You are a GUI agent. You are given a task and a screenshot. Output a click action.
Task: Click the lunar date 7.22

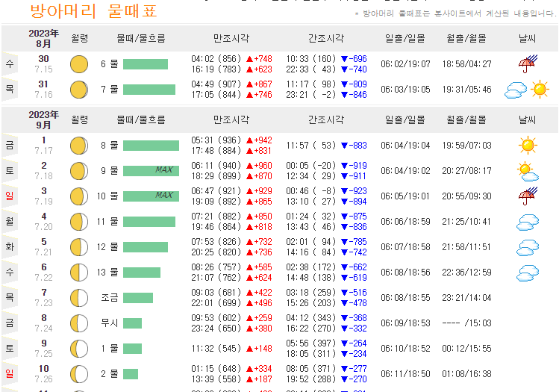pyautogui.click(x=43, y=278)
